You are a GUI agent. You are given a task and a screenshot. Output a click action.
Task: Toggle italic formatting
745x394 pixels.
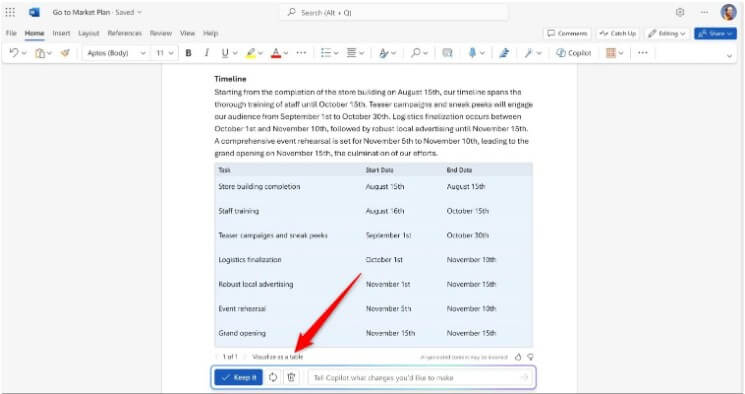206,53
